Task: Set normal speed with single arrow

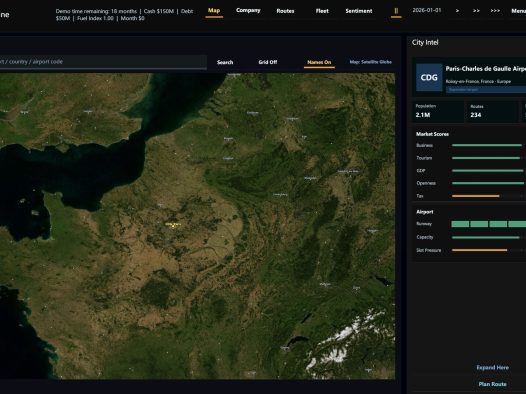Action: point(457,11)
